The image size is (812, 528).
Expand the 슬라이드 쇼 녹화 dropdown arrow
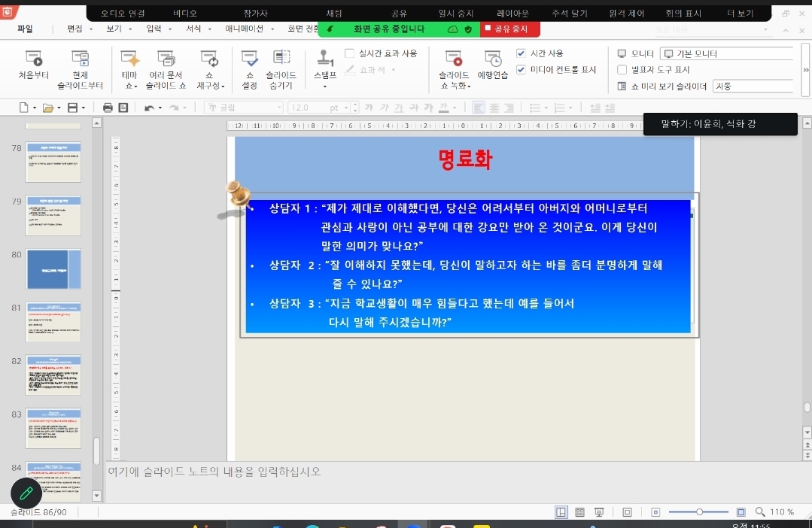(468, 86)
